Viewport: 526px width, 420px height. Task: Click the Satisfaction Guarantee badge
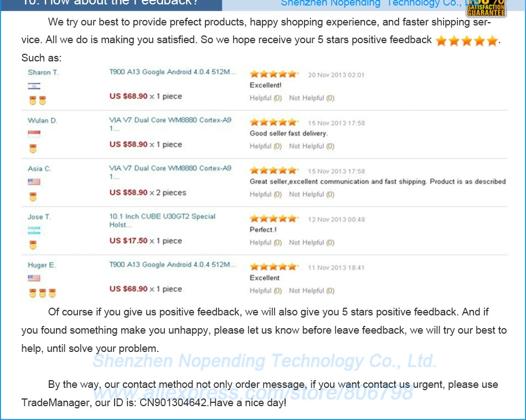click(486, 8)
